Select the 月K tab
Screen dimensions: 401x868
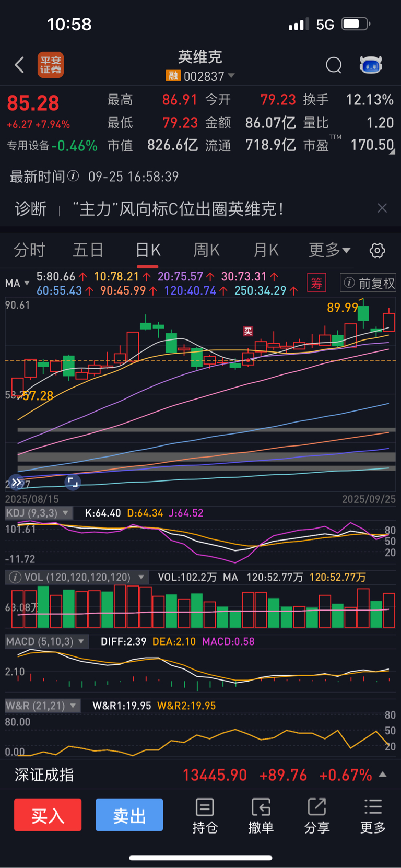[266, 250]
